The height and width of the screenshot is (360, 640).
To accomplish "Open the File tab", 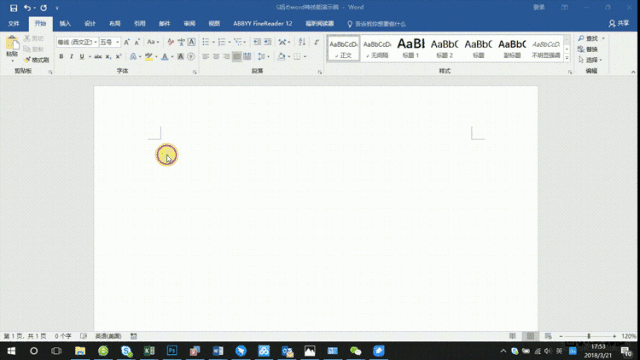I will pos(14,24).
